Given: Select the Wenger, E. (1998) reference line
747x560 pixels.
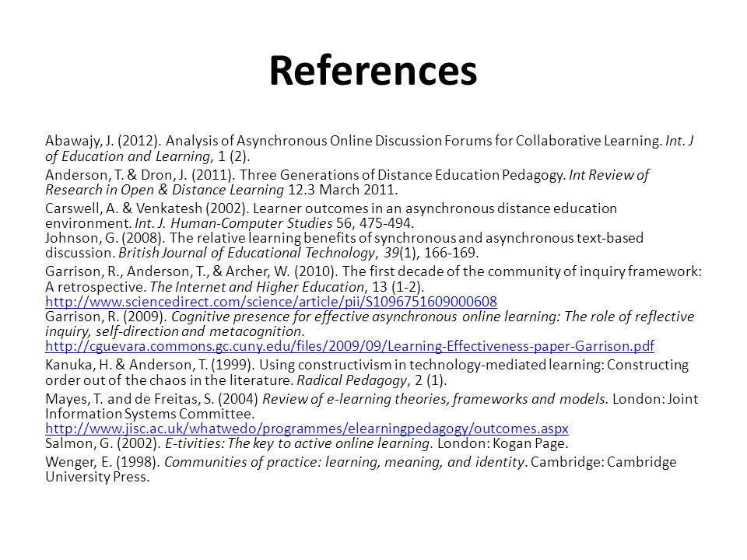Looking at the screenshot, I should click(x=360, y=462).
